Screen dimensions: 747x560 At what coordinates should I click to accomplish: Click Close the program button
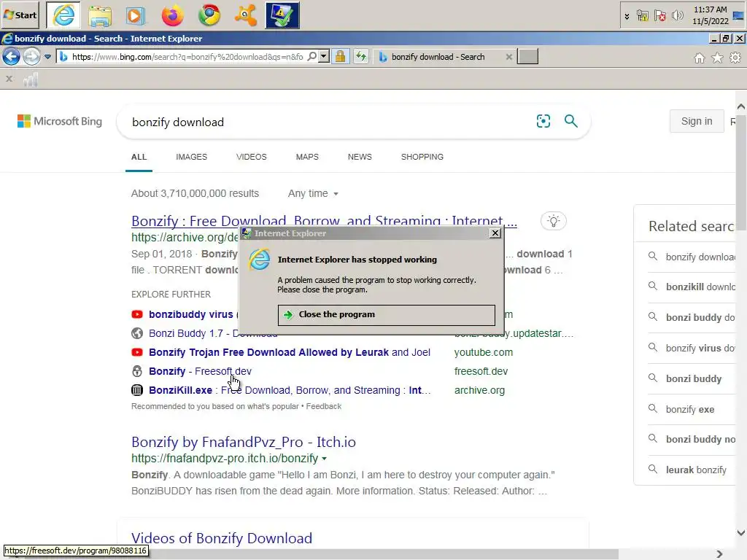(x=387, y=315)
